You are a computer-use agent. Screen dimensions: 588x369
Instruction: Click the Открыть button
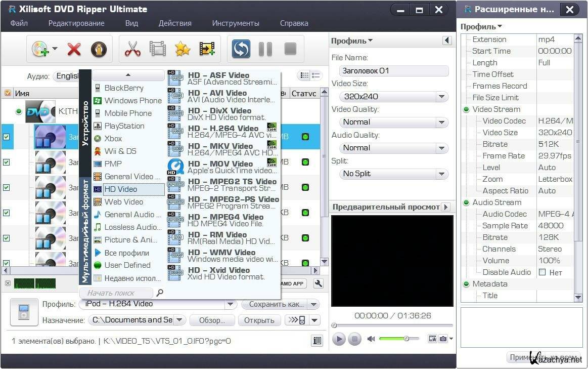pos(259,320)
